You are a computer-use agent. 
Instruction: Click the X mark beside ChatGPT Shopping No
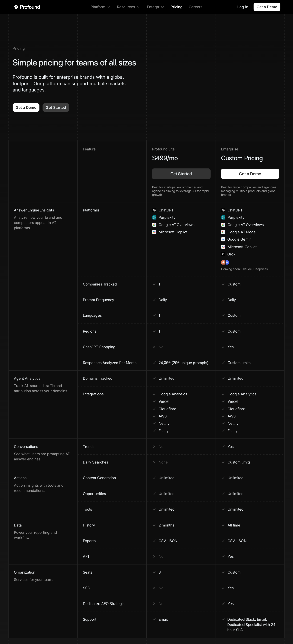154,347
